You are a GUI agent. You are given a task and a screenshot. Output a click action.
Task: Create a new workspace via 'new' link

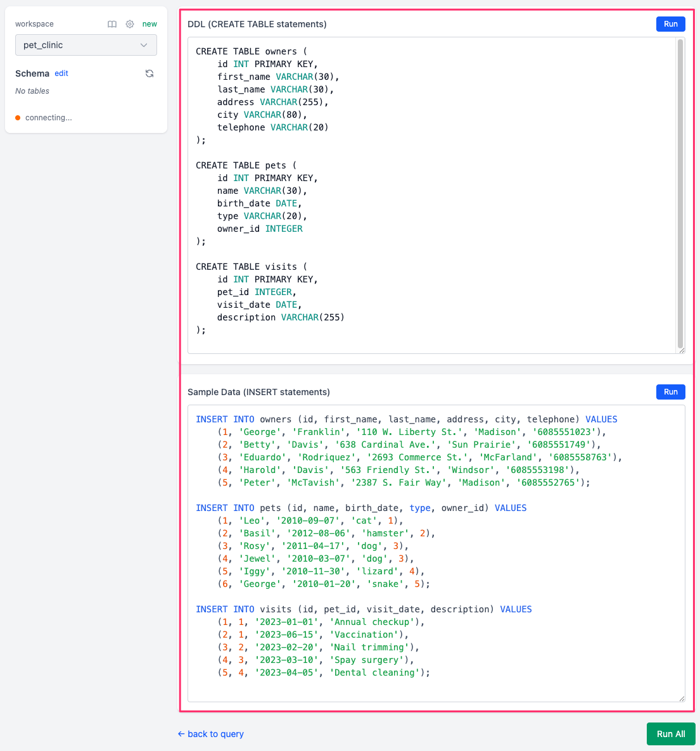click(x=150, y=24)
